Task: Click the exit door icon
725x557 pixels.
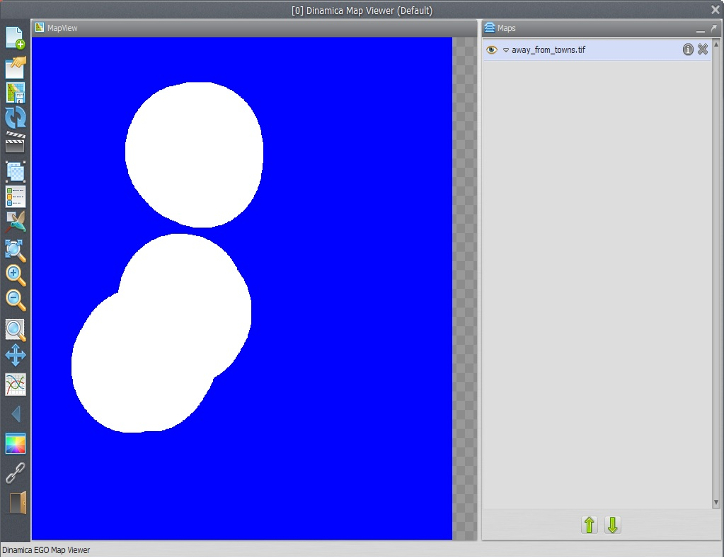Action: click(x=15, y=502)
